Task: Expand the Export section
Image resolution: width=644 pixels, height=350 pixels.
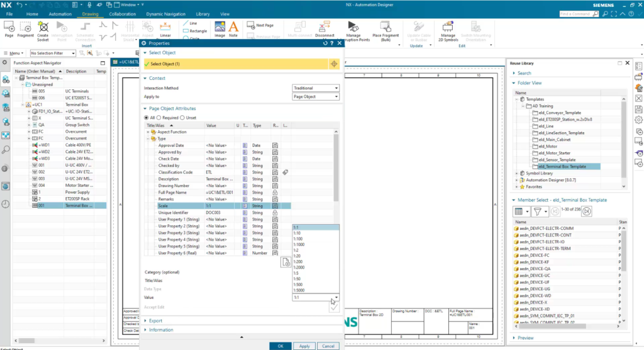Action: 155,320
